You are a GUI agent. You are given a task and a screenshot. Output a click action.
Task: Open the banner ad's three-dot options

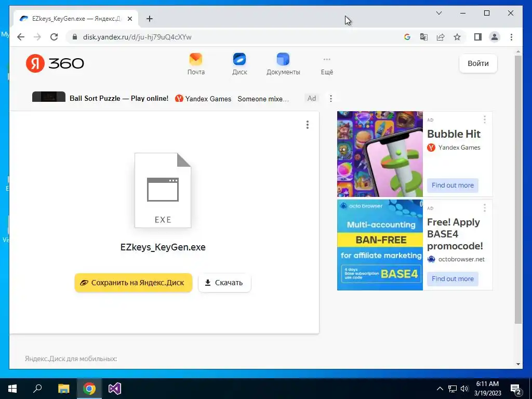pyautogui.click(x=331, y=98)
